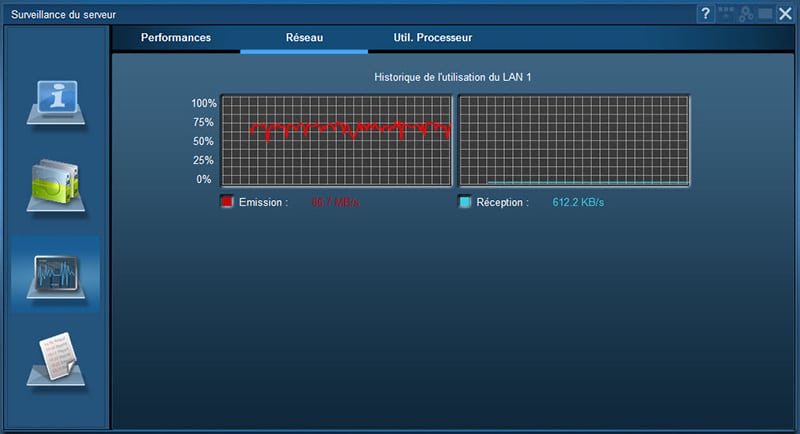This screenshot has width=800, height=434.
Task: Click the red emission rate value
Action: 335,202
